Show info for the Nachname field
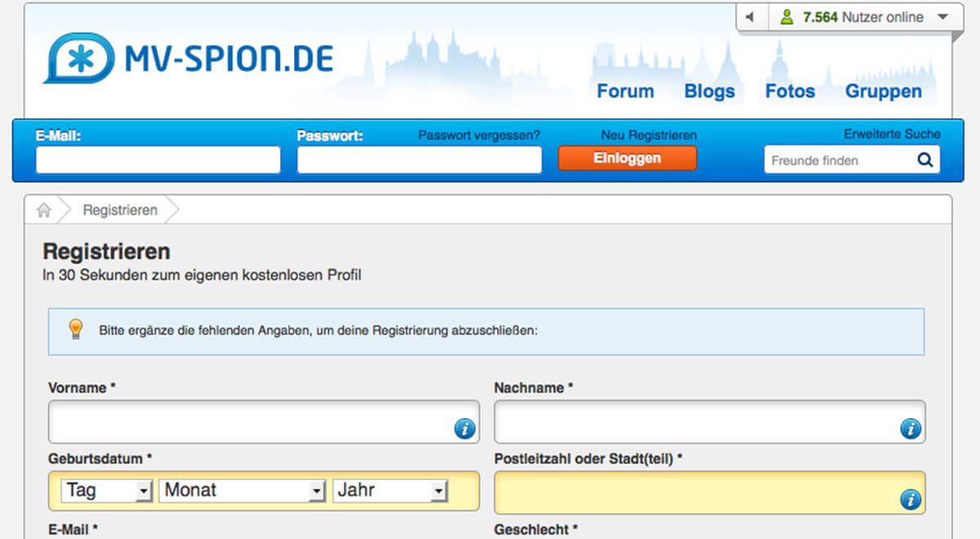The width and height of the screenshot is (980, 539). coord(911,429)
